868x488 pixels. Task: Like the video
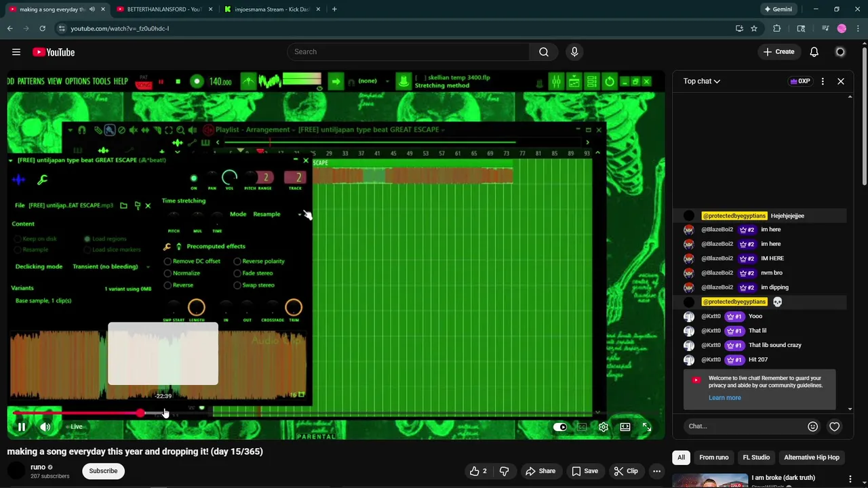coord(477,471)
